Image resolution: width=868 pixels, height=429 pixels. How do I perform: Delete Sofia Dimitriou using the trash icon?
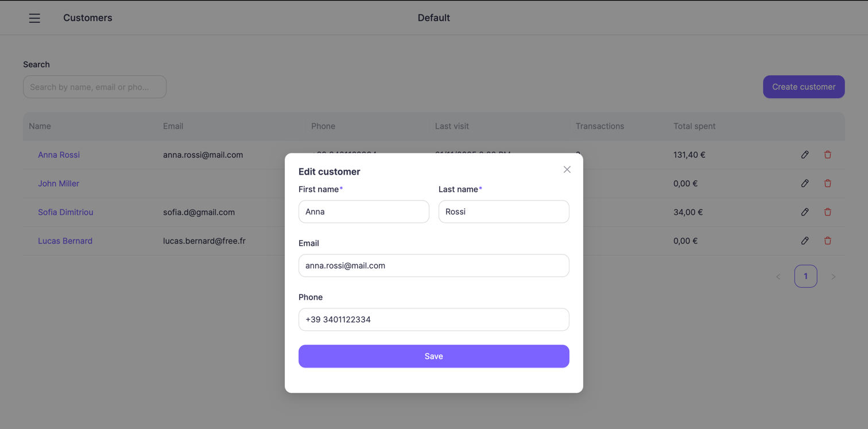pos(828,212)
